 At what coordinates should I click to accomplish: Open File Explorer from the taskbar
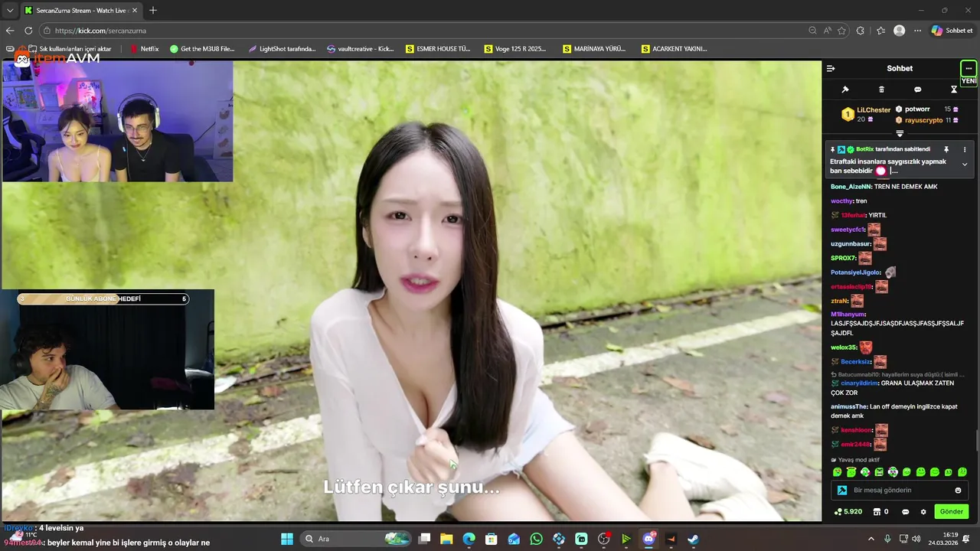pyautogui.click(x=446, y=539)
